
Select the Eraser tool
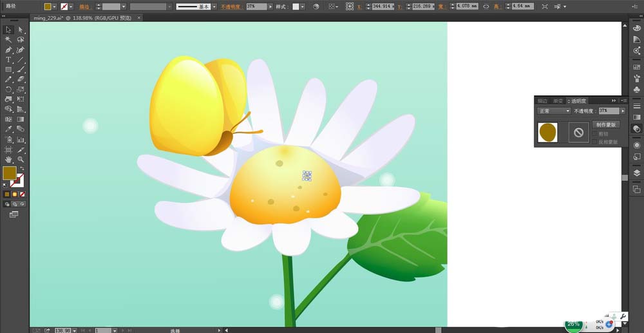21,79
